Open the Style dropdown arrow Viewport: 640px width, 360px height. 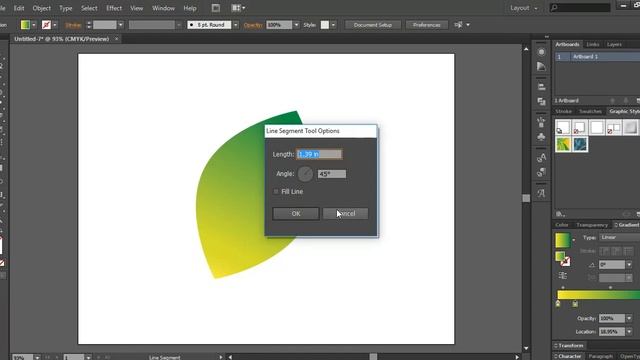pos(333,25)
